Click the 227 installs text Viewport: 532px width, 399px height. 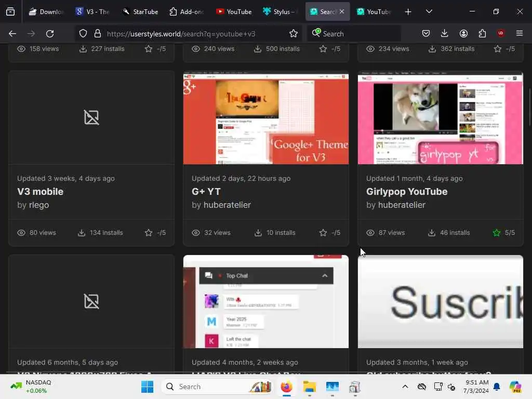point(108,49)
